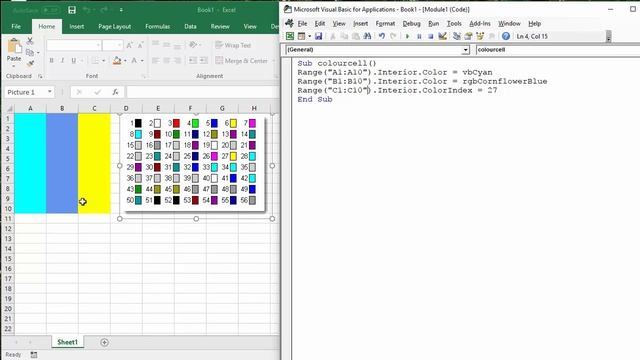Image resolution: width=640 pixels, height=360 pixels.
Task: Click Excel formula bar input field
Action: (203, 92)
